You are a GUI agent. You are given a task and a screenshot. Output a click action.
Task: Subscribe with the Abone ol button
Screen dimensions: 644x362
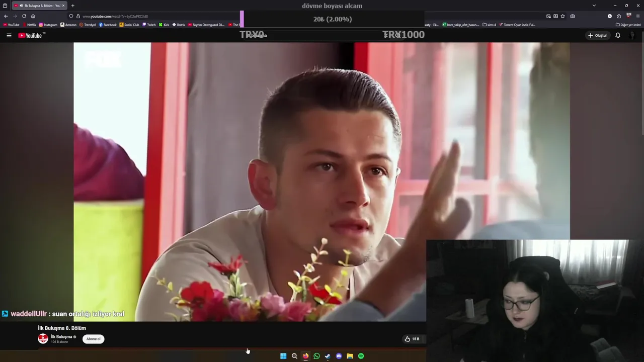pos(93,339)
